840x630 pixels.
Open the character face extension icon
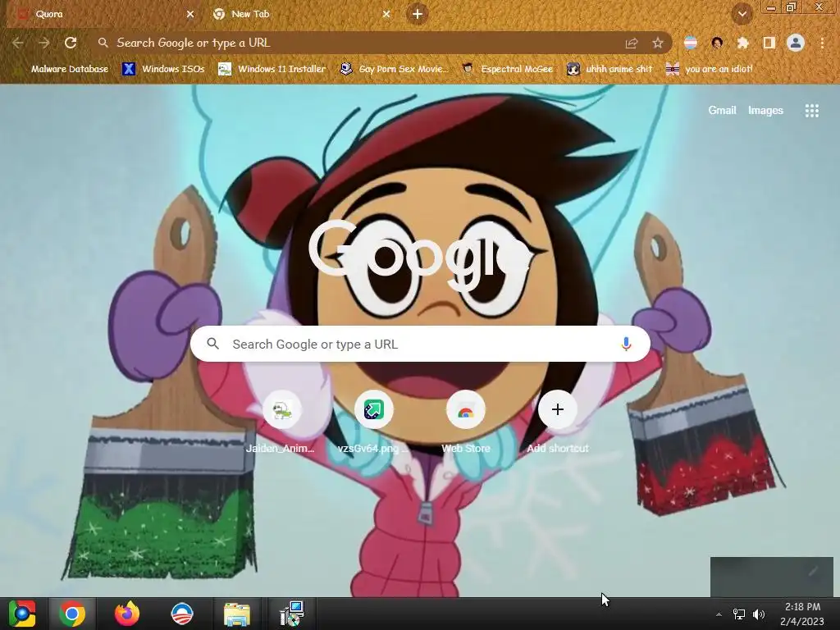pyautogui.click(x=717, y=43)
